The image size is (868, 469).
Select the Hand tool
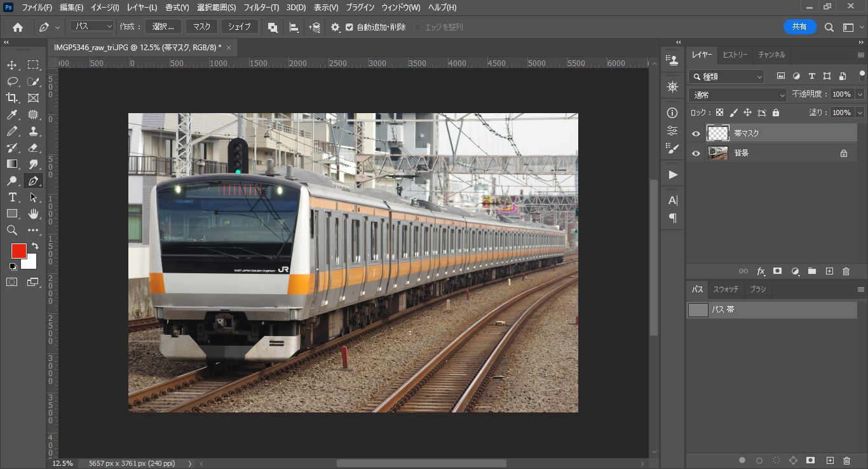point(34,214)
